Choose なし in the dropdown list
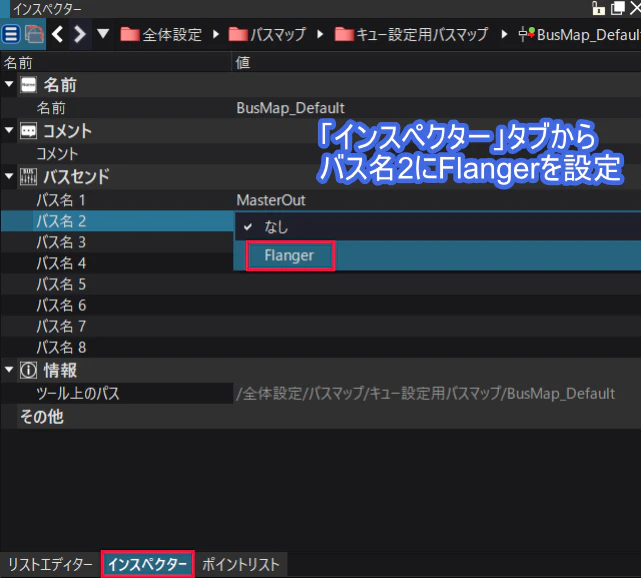The image size is (641, 578). click(437, 227)
